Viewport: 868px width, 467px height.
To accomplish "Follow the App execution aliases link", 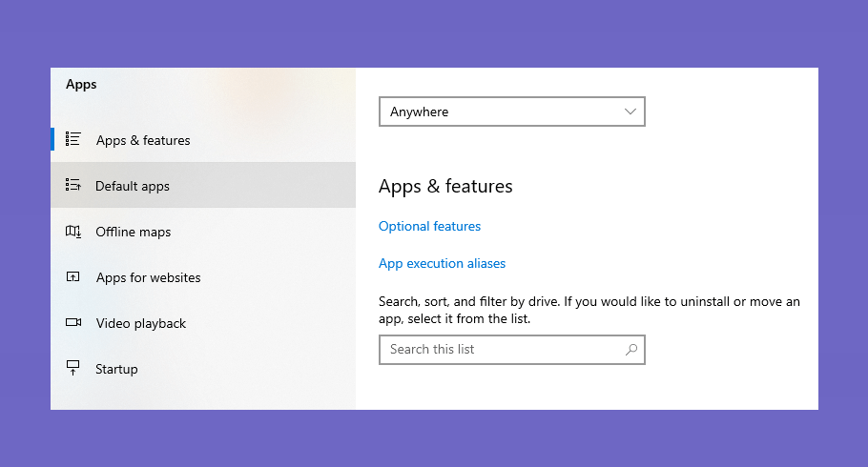I will (442, 263).
